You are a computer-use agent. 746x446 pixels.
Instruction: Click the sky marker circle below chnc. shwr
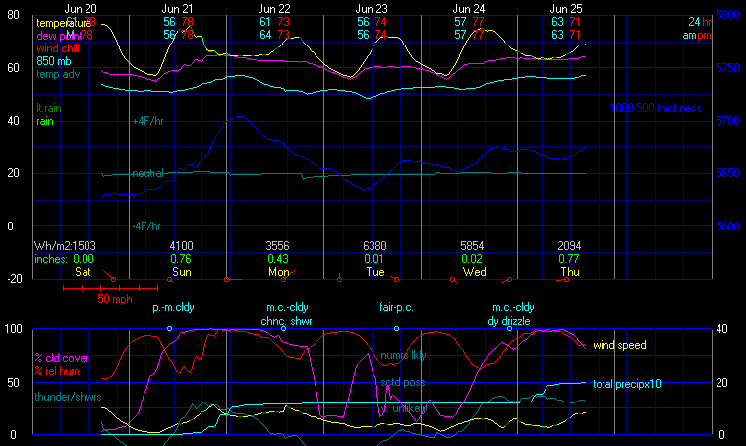point(284,328)
